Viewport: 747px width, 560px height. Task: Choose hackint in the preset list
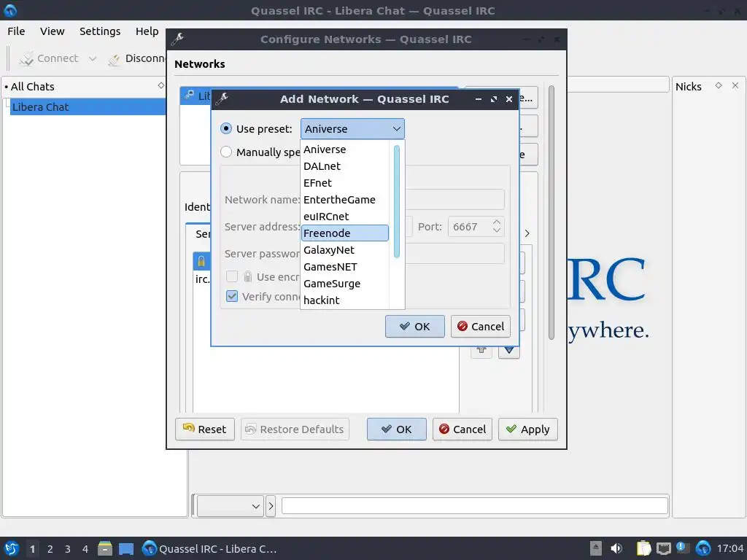(x=345, y=300)
